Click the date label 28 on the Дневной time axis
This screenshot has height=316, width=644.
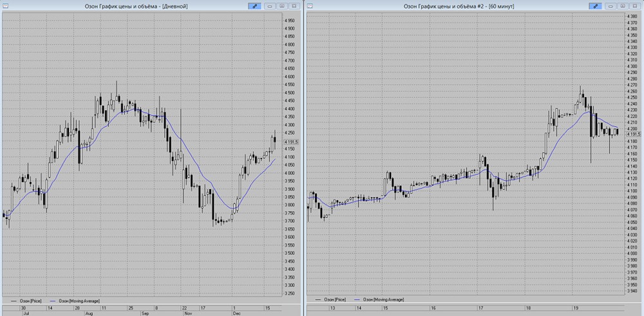(x=77, y=308)
